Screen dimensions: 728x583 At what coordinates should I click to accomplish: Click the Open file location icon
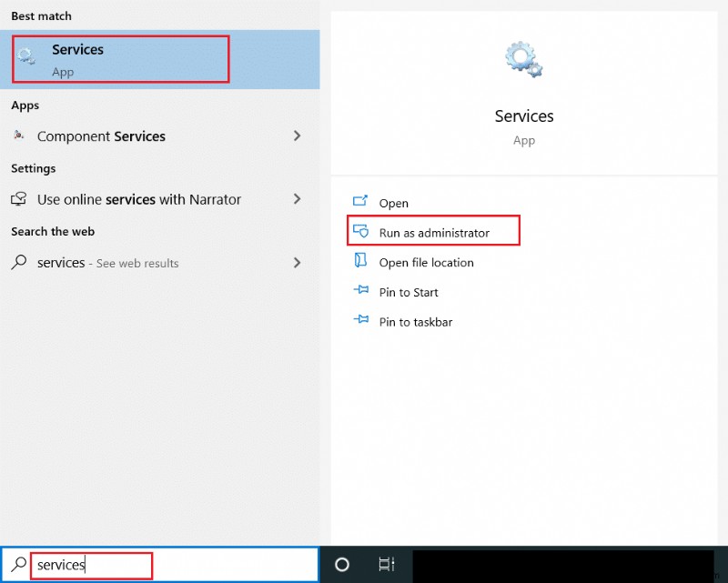click(360, 262)
